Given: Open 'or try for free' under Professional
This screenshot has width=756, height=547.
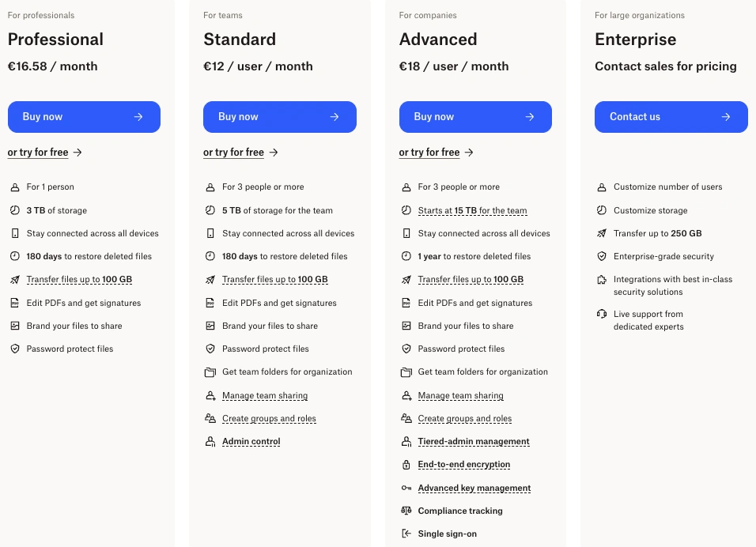Looking at the screenshot, I should 38,153.
